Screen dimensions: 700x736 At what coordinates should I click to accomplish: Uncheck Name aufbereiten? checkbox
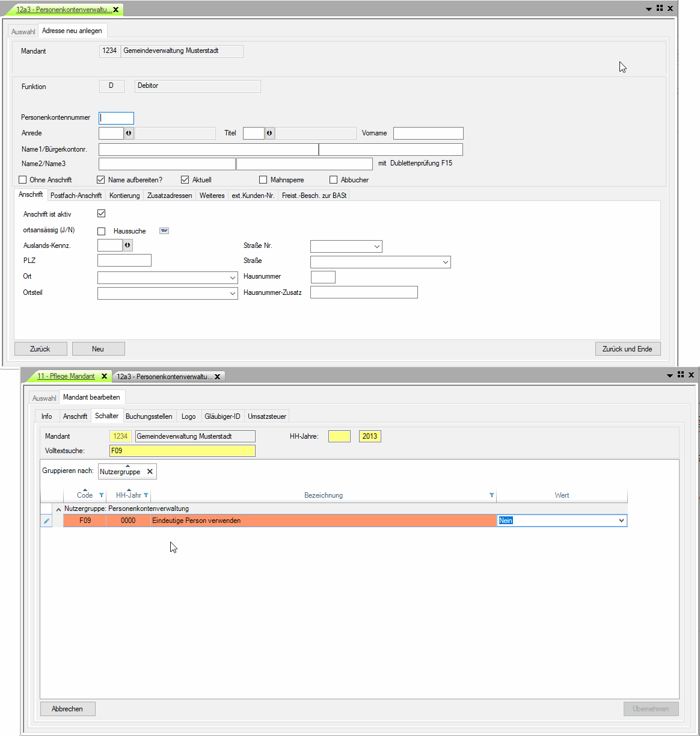(101, 180)
